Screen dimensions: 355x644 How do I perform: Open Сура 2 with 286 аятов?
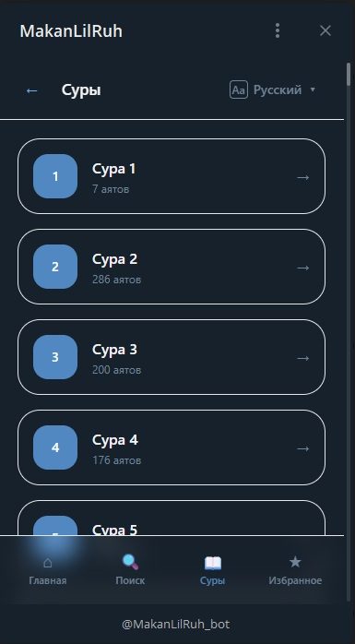click(x=172, y=267)
